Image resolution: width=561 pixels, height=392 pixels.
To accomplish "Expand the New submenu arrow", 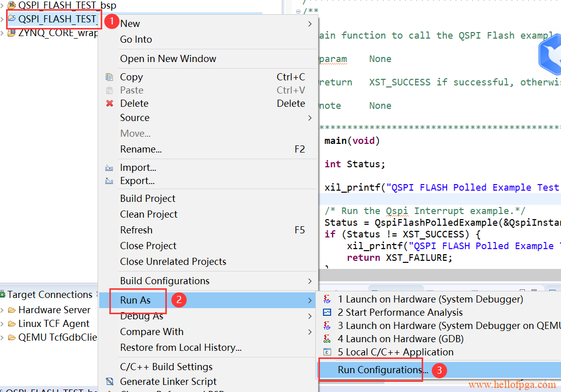I will pos(310,24).
